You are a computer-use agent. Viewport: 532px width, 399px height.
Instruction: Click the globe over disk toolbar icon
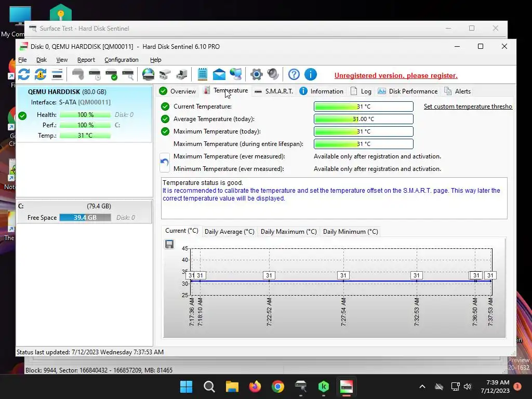148,74
